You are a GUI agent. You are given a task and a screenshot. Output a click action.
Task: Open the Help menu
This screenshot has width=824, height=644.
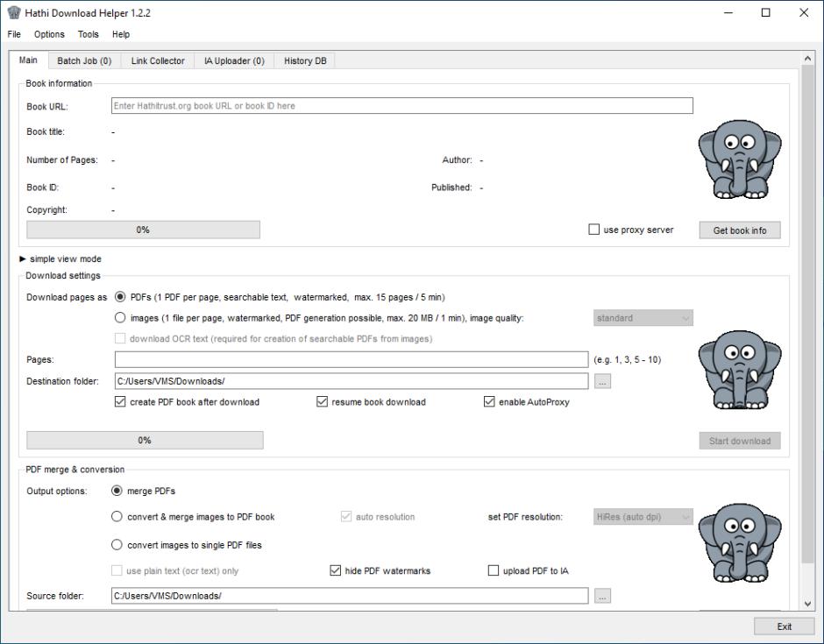[120, 34]
